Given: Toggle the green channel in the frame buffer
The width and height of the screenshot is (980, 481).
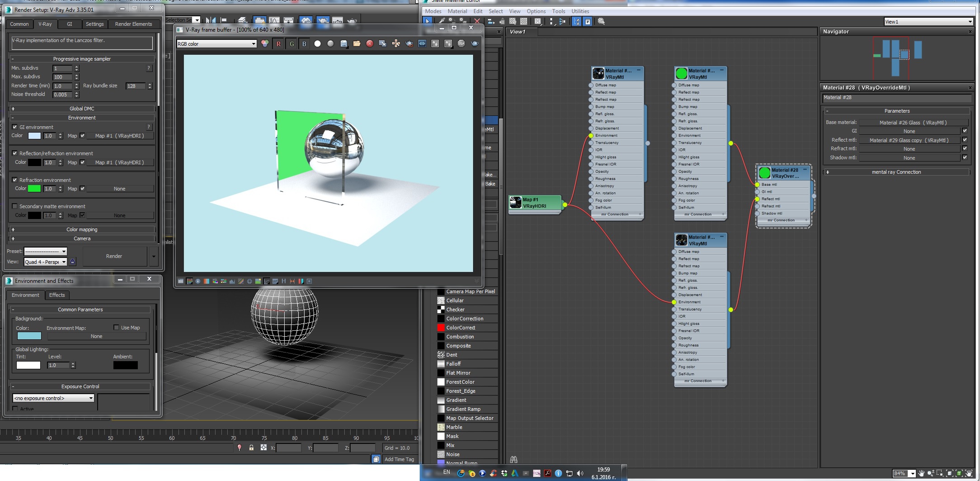Looking at the screenshot, I should (292, 44).
